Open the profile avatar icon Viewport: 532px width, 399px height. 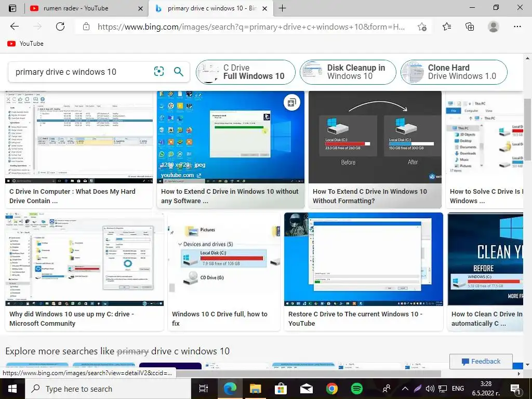494,26
